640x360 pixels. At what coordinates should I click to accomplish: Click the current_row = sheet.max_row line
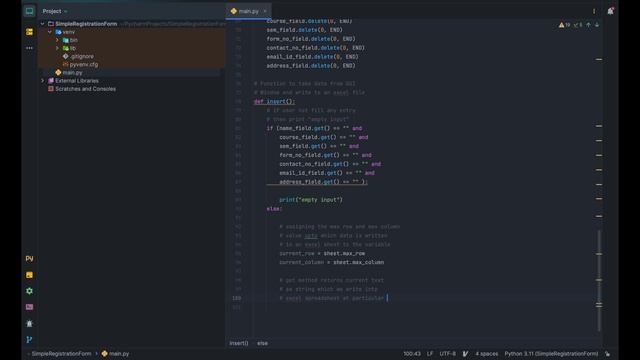pyautogui.click(x=322, y=253)
